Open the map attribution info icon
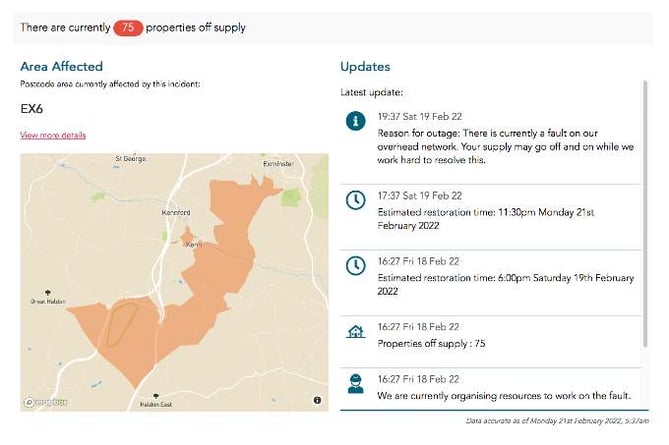The width and height of the screenshot is (669, 445). tap(317, 400)
